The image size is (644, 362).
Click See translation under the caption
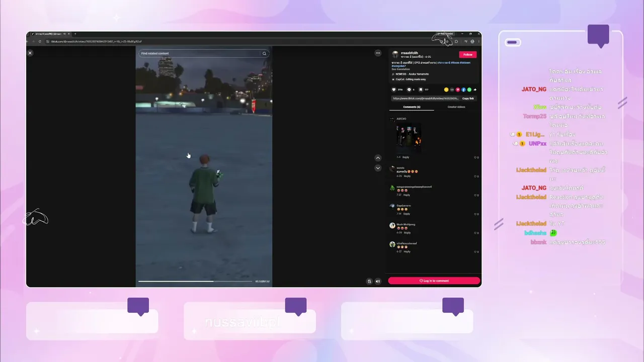point(400,69)
